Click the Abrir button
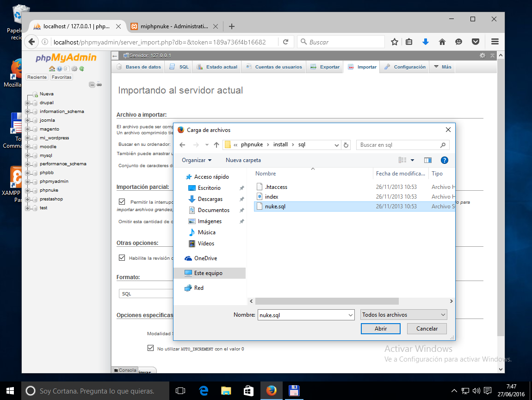This screenshot has height=400, width=532. click(380, 328)
